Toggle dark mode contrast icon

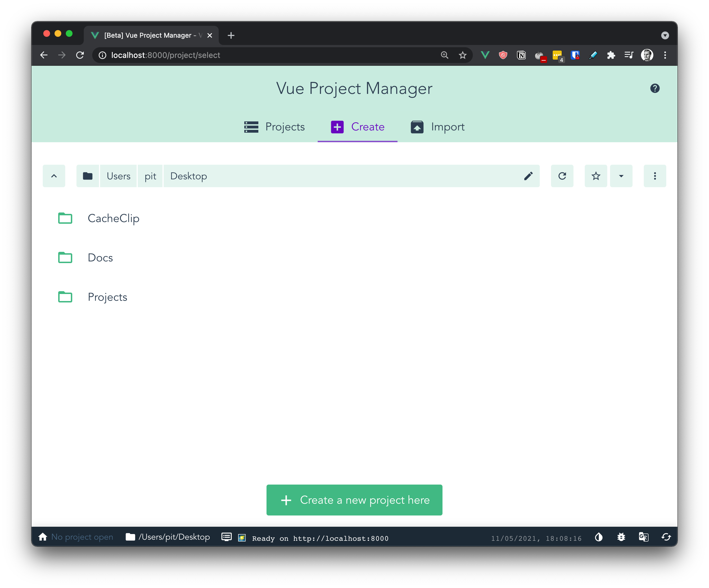(599, 537)
